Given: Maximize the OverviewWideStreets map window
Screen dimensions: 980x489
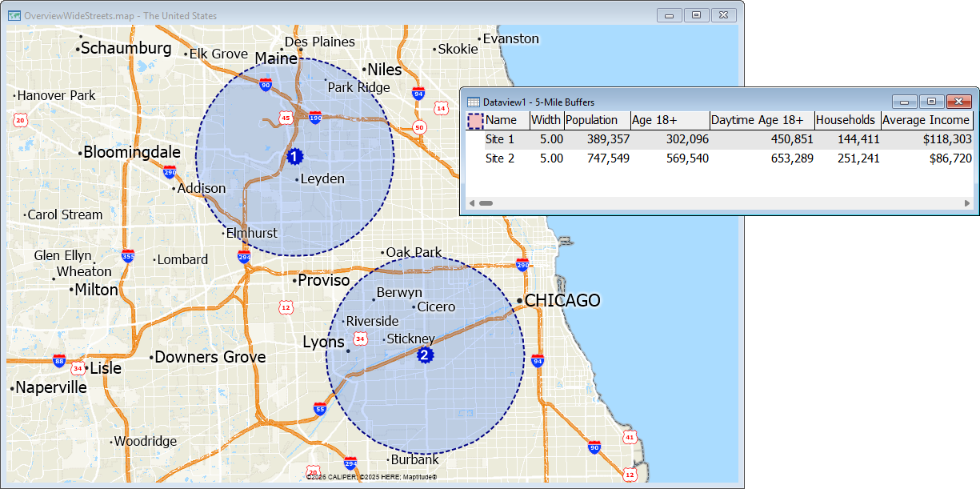Looking at the screenshot, I should point(696,15).
